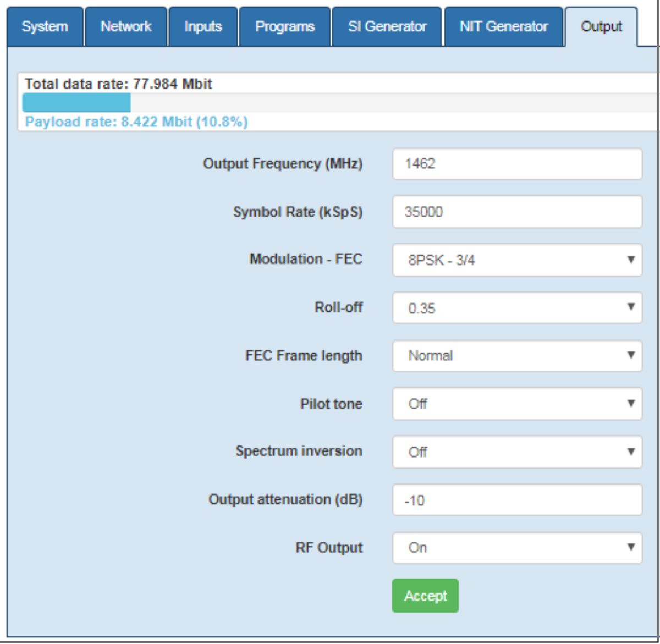Open the Network tab
Screen dimensions: 660x644
126,26
